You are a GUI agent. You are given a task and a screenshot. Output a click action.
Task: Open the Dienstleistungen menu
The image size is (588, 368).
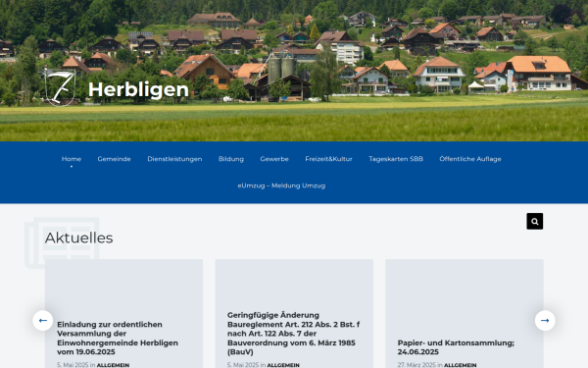pos(174,159)
